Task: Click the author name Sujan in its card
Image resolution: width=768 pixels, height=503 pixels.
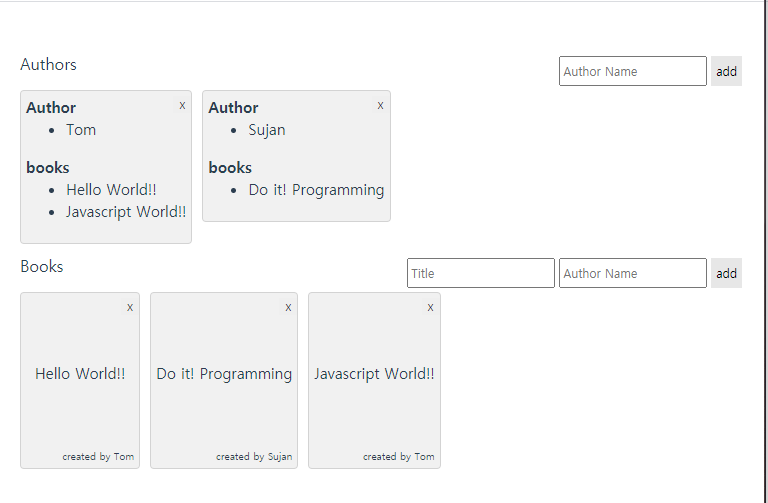Action: pos(267,130)
